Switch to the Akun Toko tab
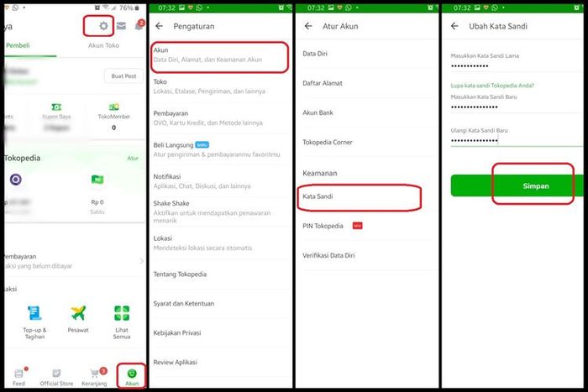The image size is (588, 392). tap(103, 45)
